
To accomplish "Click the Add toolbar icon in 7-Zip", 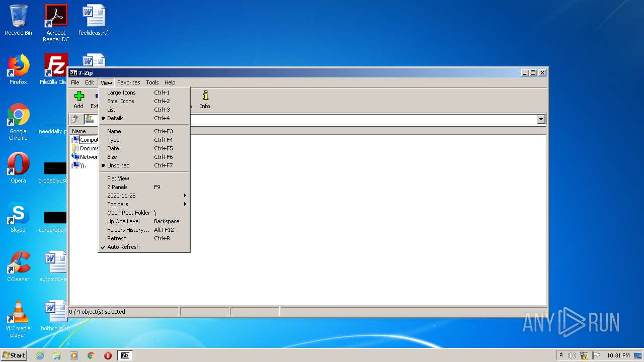I will [x=78, y=99].
